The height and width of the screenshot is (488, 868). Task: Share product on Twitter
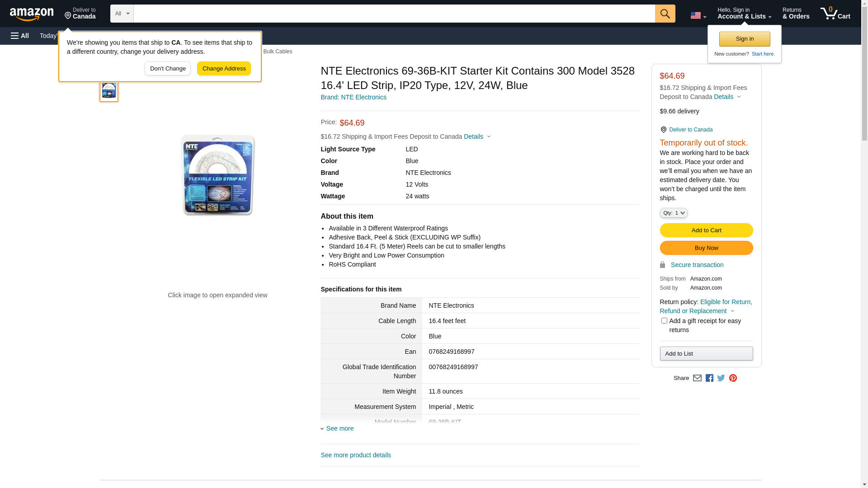721,378
